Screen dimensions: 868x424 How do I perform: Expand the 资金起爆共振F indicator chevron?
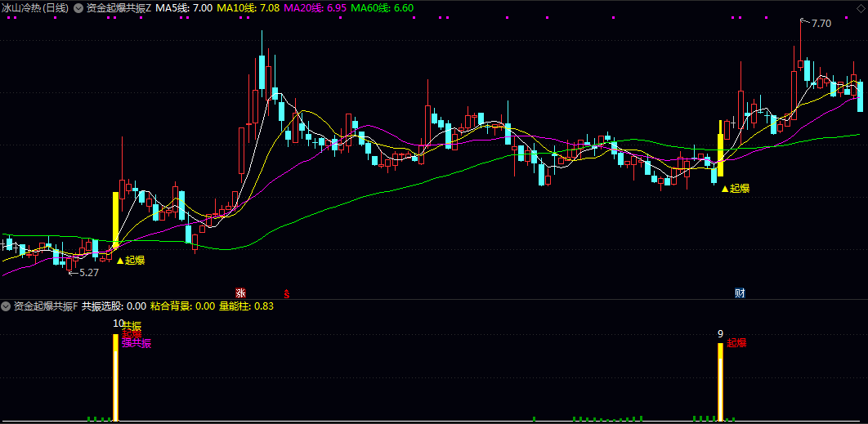[x=6, y=306]
